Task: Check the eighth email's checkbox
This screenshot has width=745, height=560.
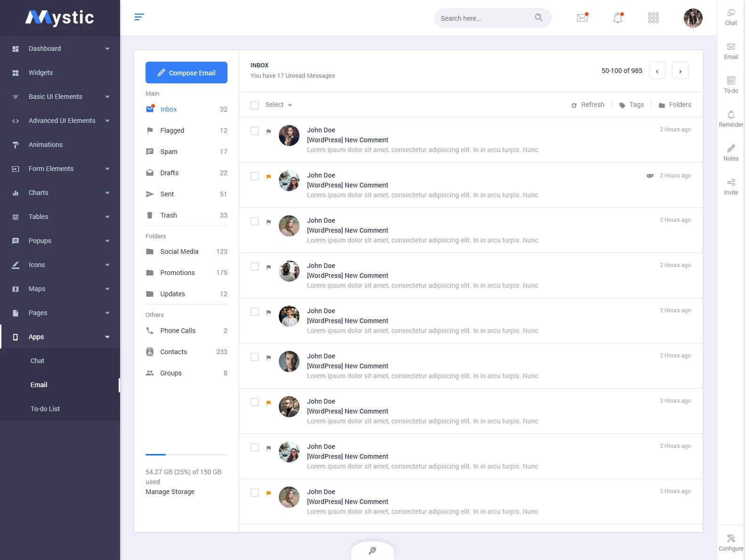Action: tap(255, 447)
